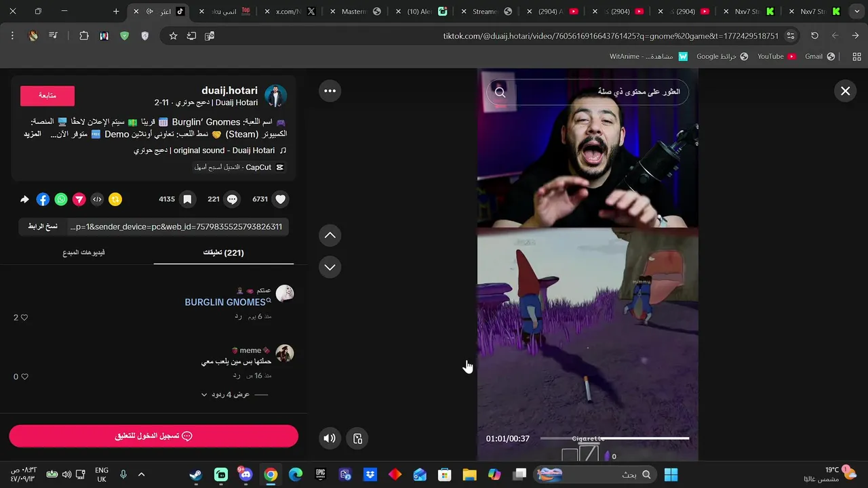The image size is (868, 488).
Task: Reload the page
Action: pos(814,36)
